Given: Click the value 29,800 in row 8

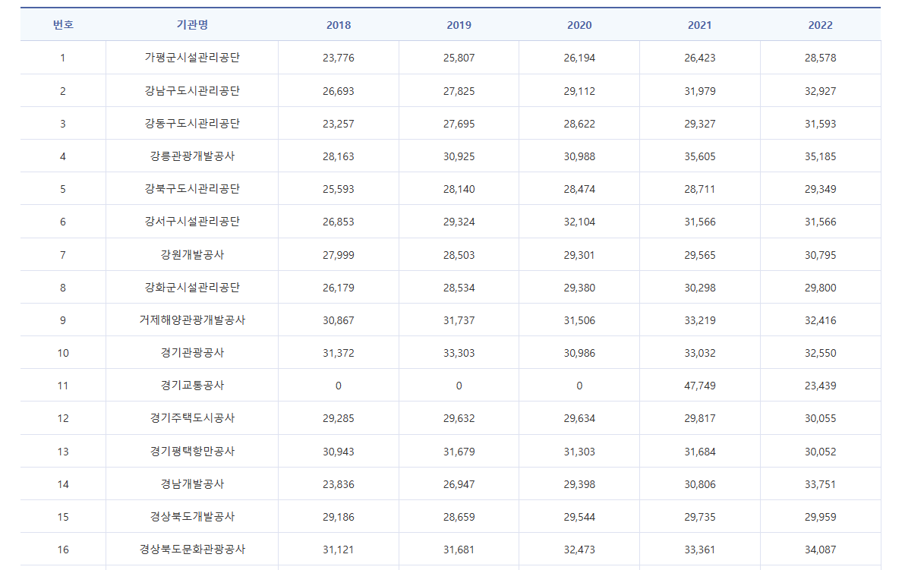Looking at the screenshot, I should [x=821, y=288].
